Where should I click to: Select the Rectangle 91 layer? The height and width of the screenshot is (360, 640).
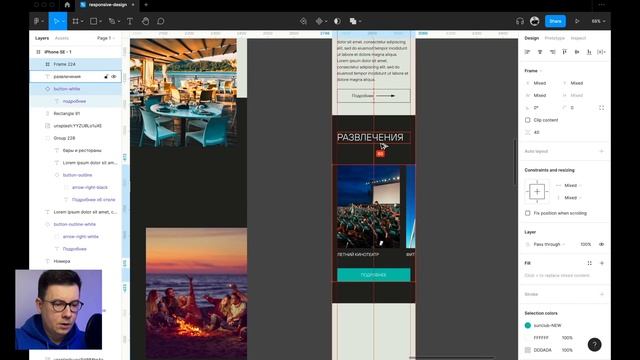click(76, 113)
